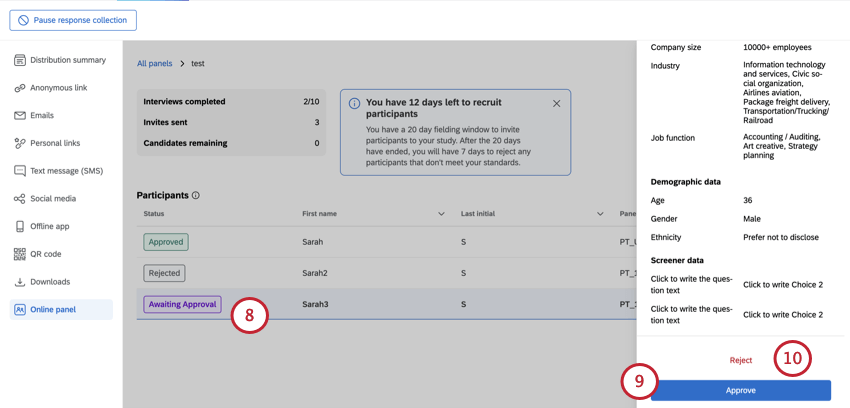
Task: Click the Downloads arrow icon
Action: click(20, 282)
